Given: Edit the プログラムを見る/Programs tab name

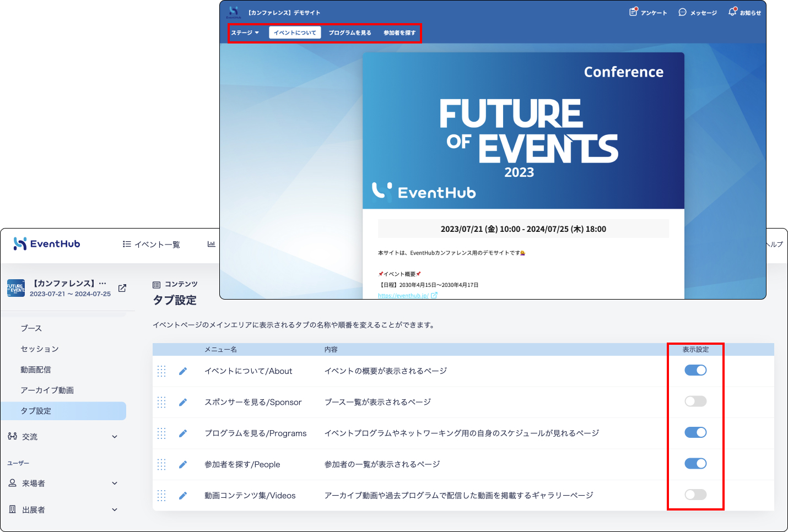Looking at the screenshot, I should [183, 433].
